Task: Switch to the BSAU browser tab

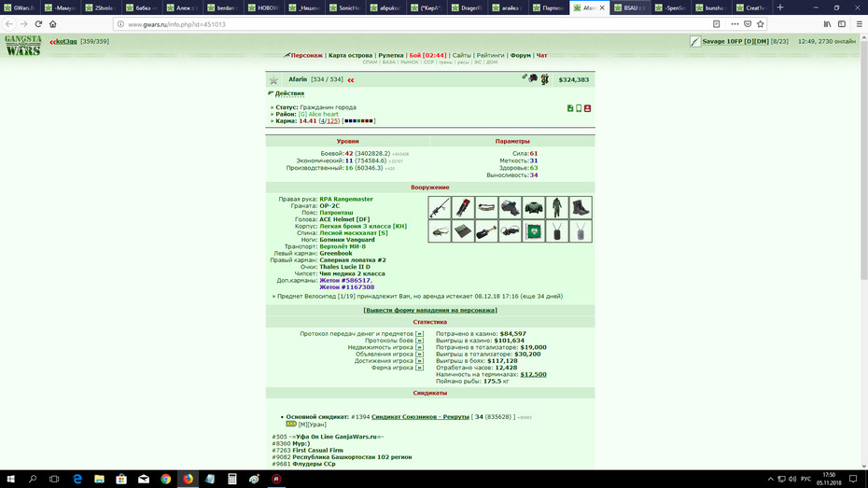Action: (629, 7)
